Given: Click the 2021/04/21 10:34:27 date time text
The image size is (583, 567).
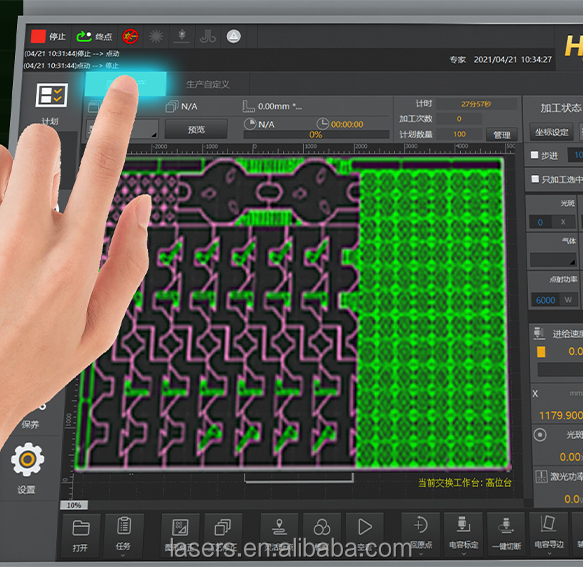Looking at the screenshot, I should tap(512, 59).
